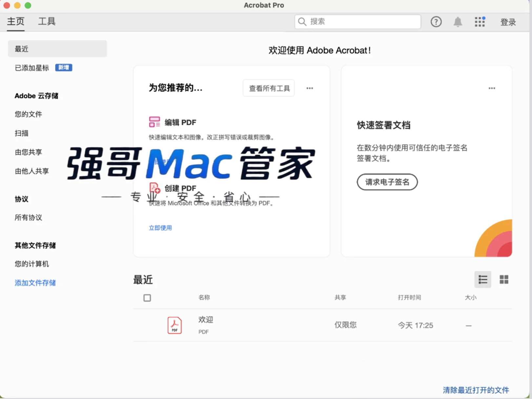Click the 编辑 PDF title text
The width and height of the screenshot is (532, 399).
click(x=180, y=123)
